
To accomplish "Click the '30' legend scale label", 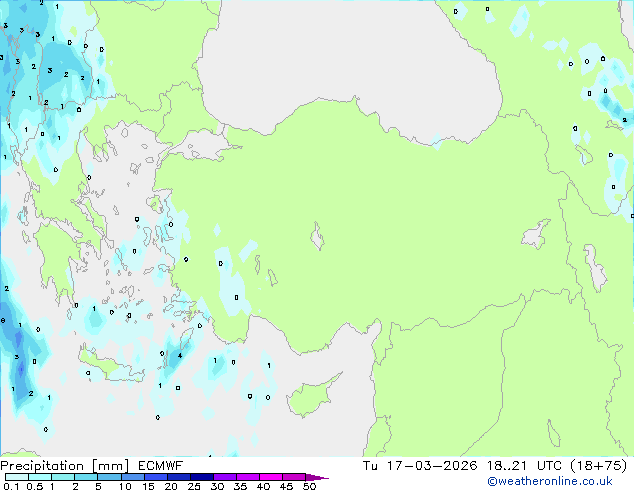I will click(x=217, y=486).
